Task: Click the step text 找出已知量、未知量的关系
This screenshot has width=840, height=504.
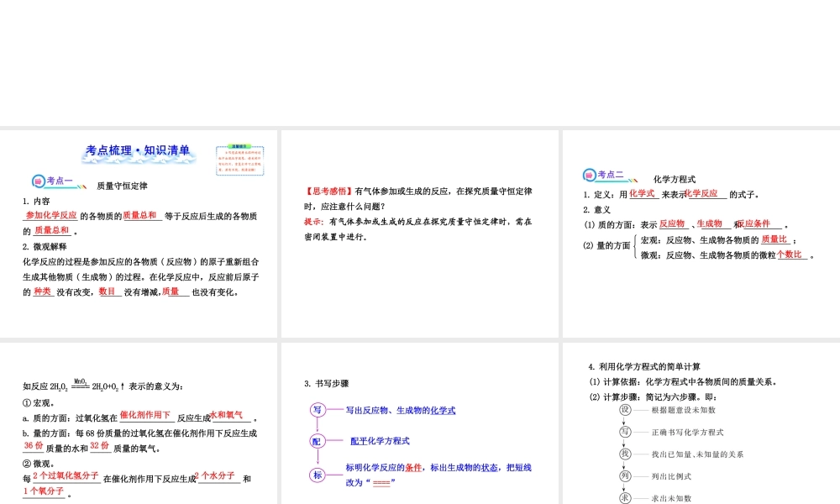Action: coord(697,454)
